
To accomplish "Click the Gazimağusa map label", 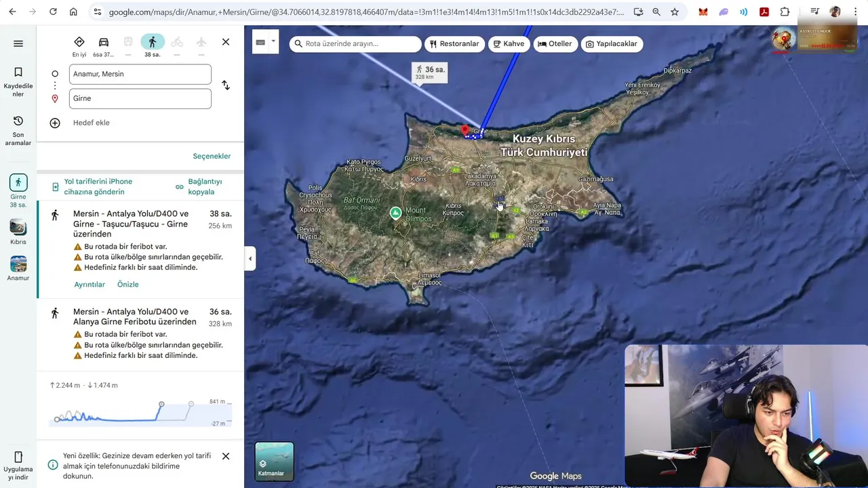I will 595,179.
